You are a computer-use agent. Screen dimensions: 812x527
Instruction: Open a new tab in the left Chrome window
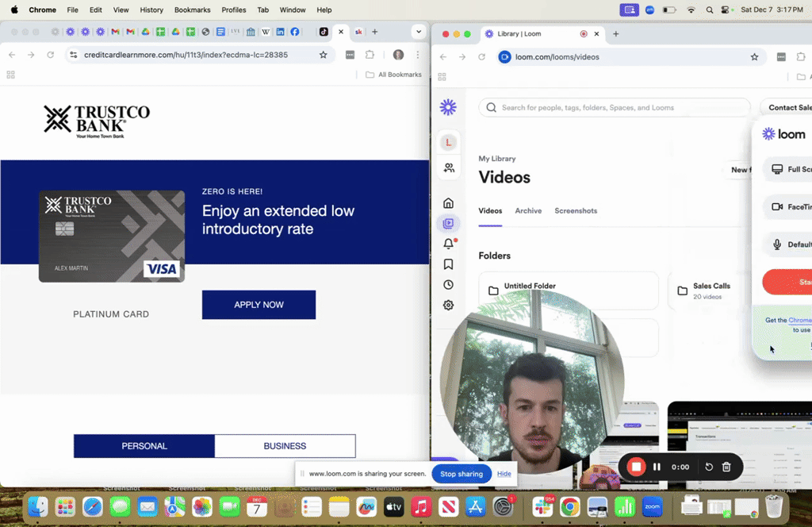tap(374, 32)
